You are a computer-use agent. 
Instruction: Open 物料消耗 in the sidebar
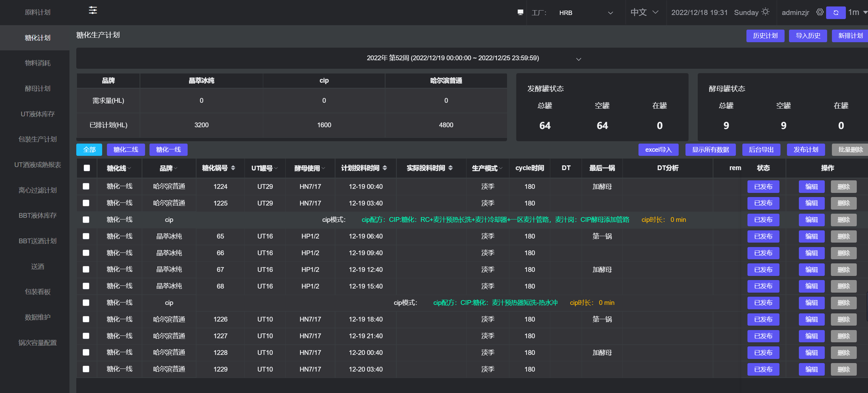(x=37, y=63)
